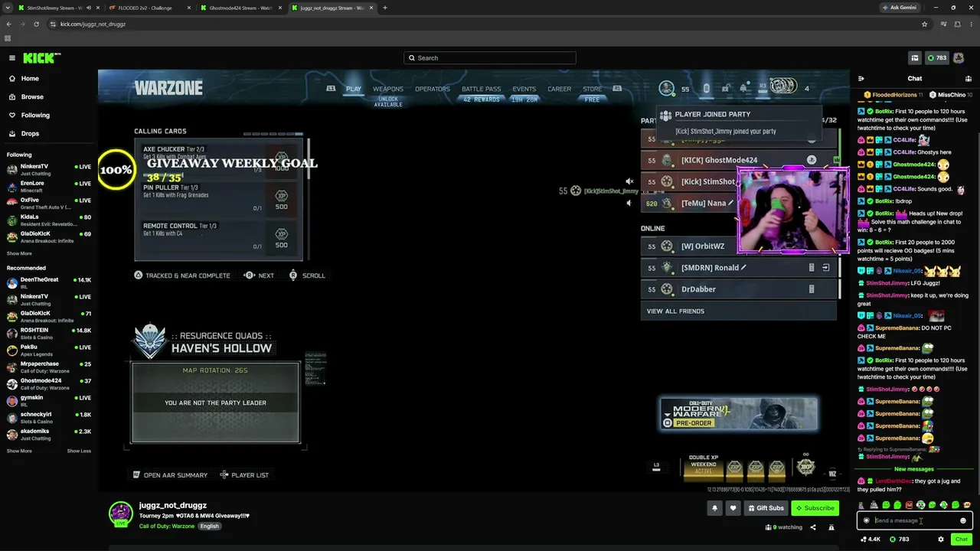Share the stream

(x=813, y=527)
